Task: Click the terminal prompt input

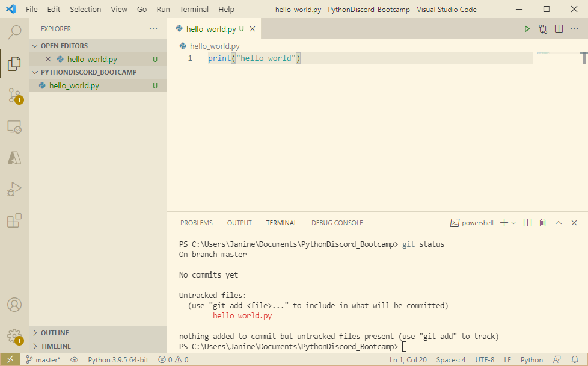Action: tap(404, 346)
